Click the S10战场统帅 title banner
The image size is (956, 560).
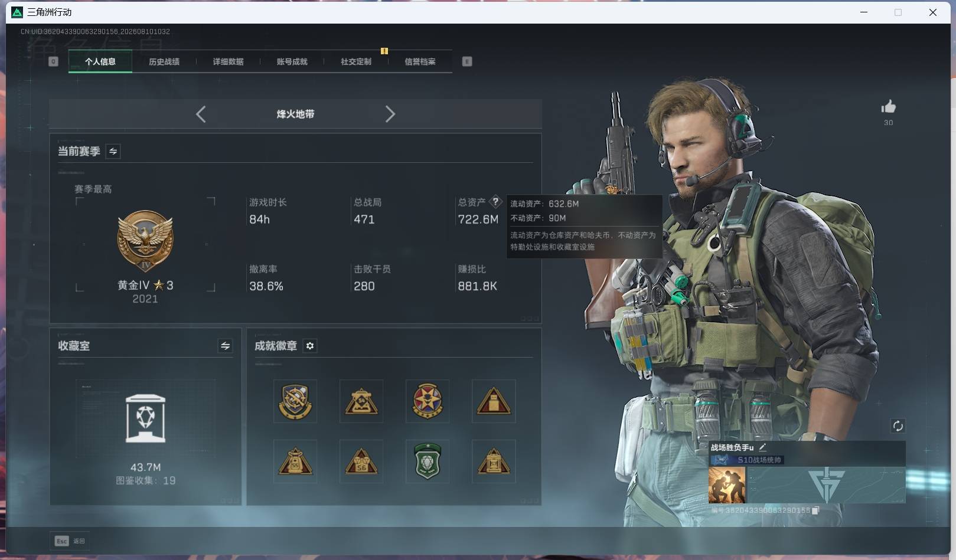point(747,460)
